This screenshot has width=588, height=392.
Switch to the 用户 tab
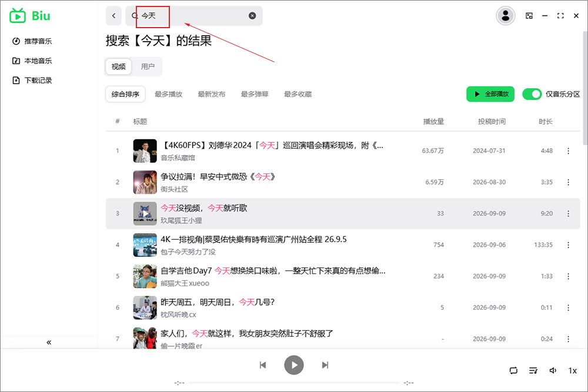pos(148,67)
